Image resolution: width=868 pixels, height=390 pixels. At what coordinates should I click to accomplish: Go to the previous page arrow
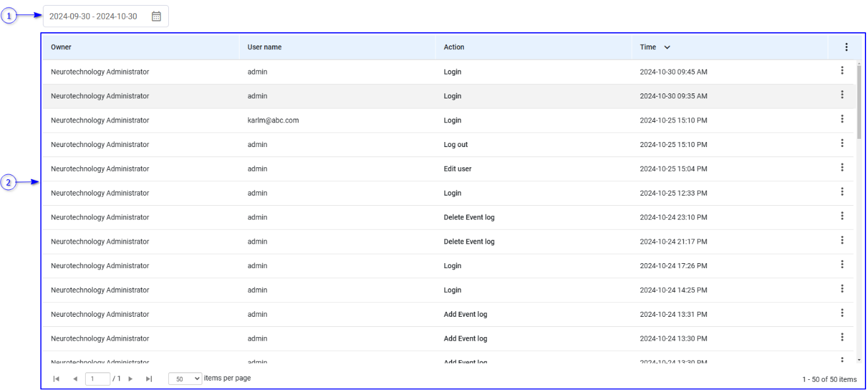[x=75, y=379]
